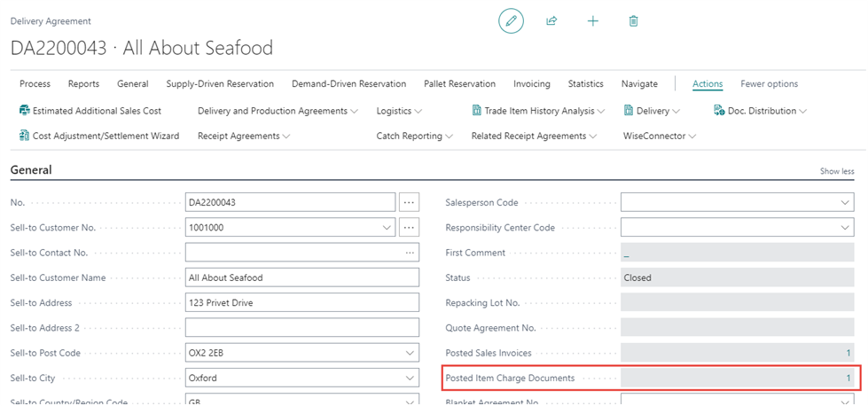868x406 pixels.
Task: Open the Pallet Reservation tab
Action: (x=459, y=84)
